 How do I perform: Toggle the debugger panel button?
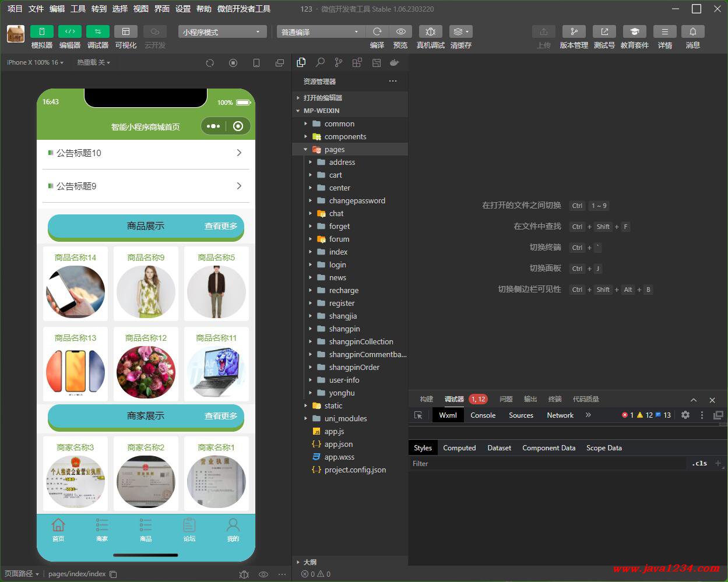pyautogui.click(x=98, y=31)
